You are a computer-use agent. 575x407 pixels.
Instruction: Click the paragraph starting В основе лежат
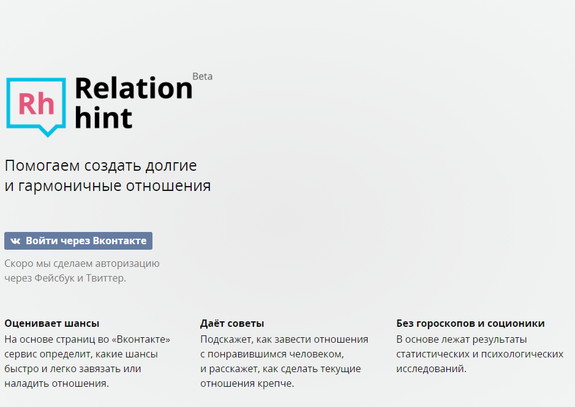tap(480, 354)
